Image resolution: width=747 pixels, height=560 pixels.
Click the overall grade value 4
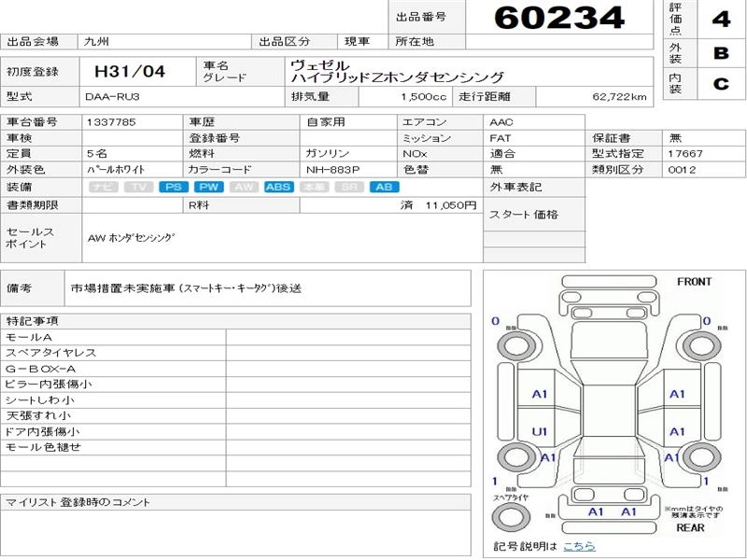721,19
